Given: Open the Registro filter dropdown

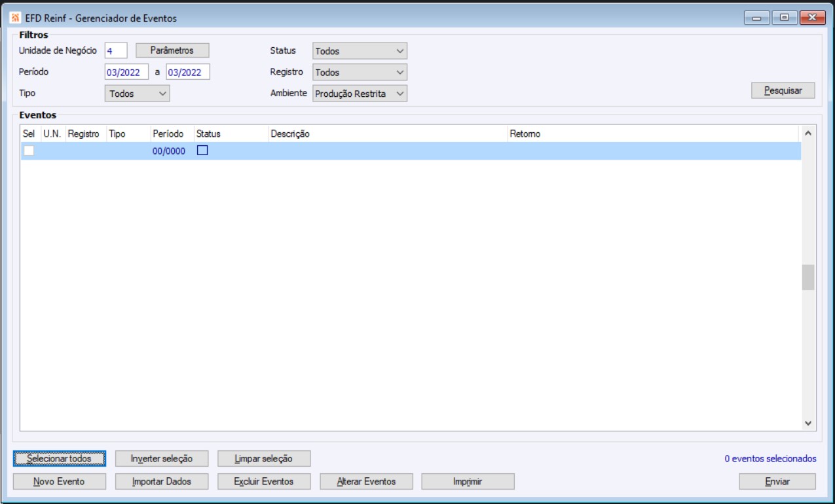Looking at the screenshot, I should pyautogui.click(x=360, y=72).
